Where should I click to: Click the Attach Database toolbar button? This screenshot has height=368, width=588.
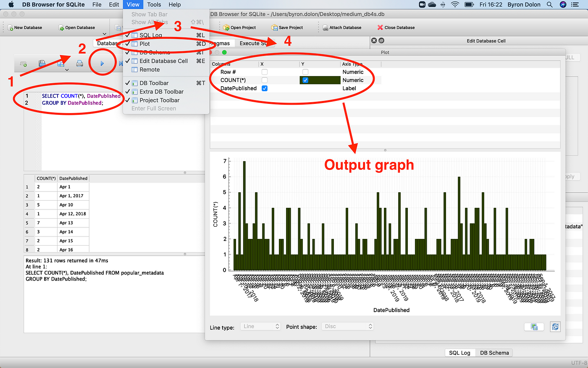(342, 28)
